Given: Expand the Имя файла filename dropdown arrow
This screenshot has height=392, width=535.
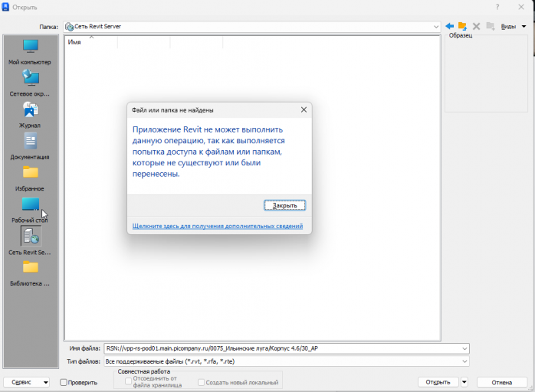Looking at the screenshot, I should 464,348.
